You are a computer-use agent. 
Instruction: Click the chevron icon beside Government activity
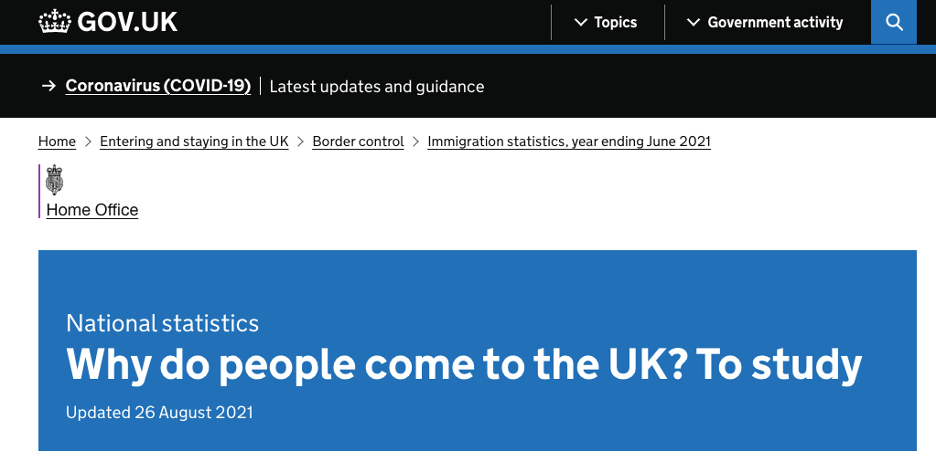[x=693, y=23]
